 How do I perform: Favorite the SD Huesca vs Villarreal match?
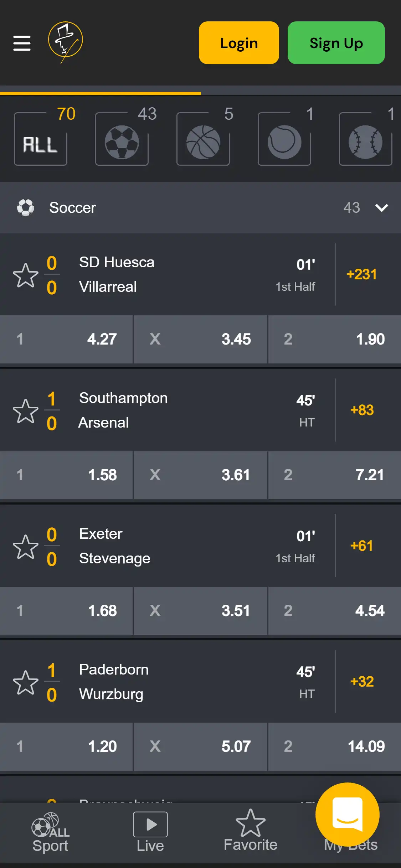click(26, 275)
